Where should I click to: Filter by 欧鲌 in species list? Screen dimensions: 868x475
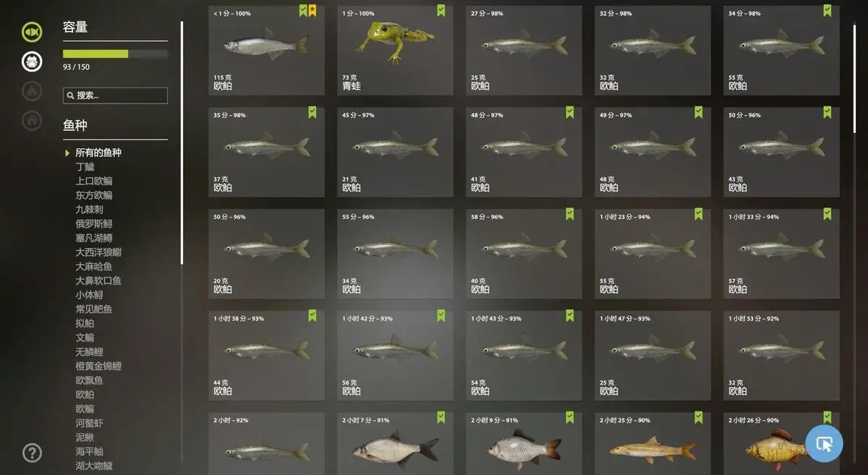pyautogui.click(x=85, y=395)
